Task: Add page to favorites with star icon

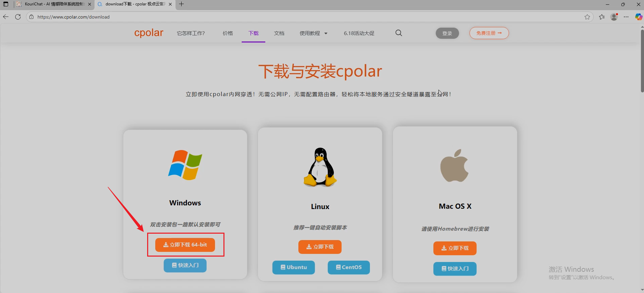Action: [x=587, y=17]
